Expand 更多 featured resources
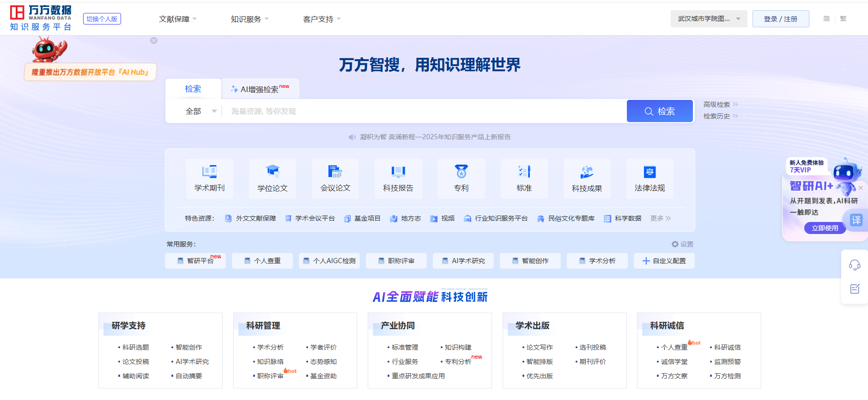This screenshot has width=868, height=400. coord(661,218)
